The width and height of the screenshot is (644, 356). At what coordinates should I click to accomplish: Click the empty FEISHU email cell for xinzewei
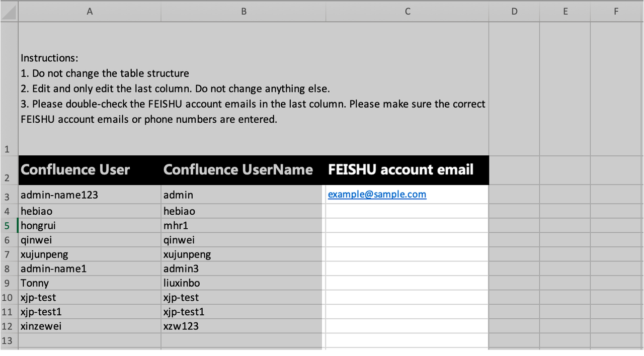coord(408,326)
